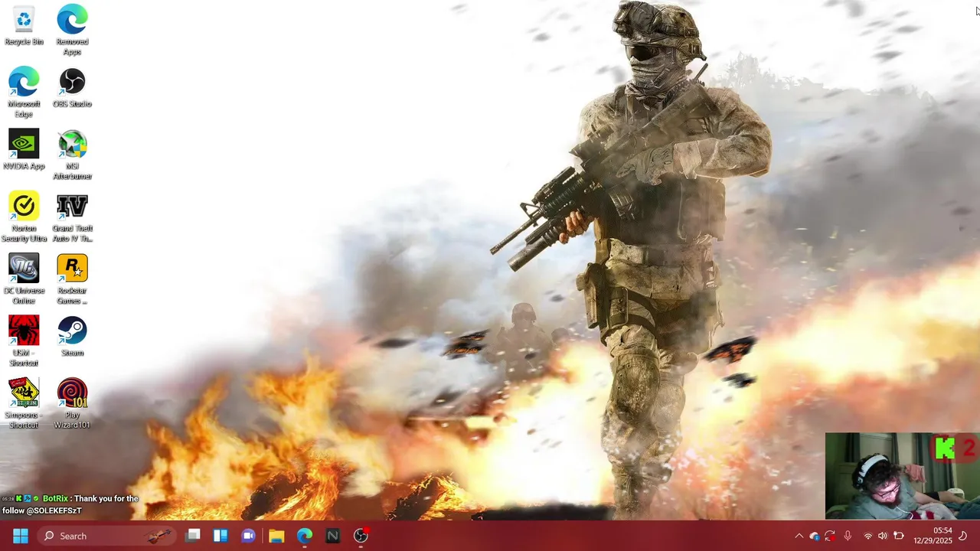Select the USM Shortcut spider icon
Image resolution: width=980 pixels, height=551 pixels.
pyautogui.click(x=24, y=341)
